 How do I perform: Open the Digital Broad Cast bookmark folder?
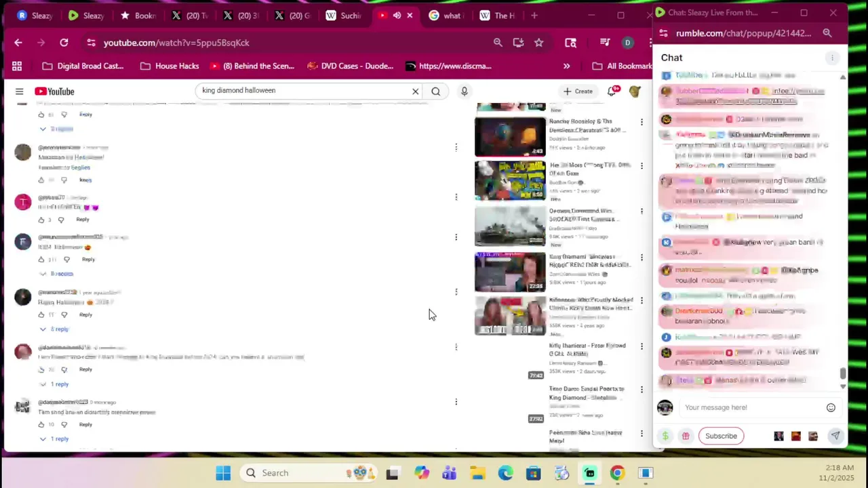point(83,66)
